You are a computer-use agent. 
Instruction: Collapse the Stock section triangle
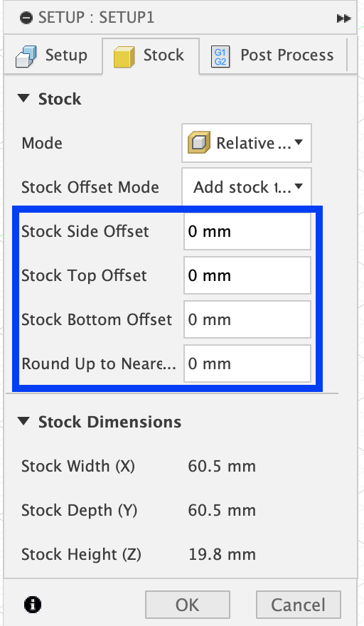click(24, 98)
